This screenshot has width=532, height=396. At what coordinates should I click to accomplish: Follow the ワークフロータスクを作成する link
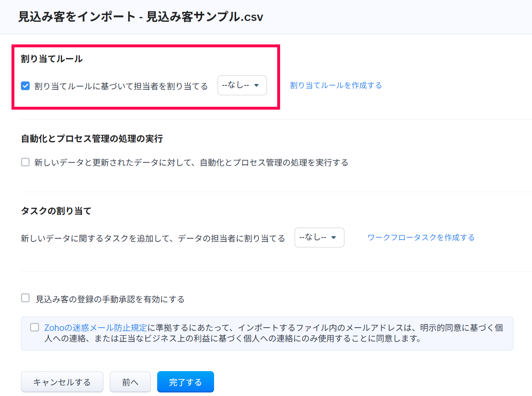point(421,238)
